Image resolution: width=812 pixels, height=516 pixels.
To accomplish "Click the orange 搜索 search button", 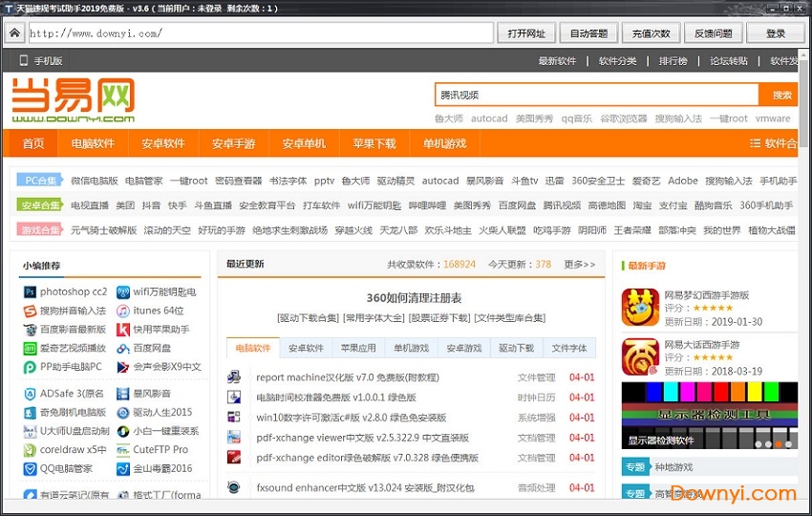I will [781, 95].
